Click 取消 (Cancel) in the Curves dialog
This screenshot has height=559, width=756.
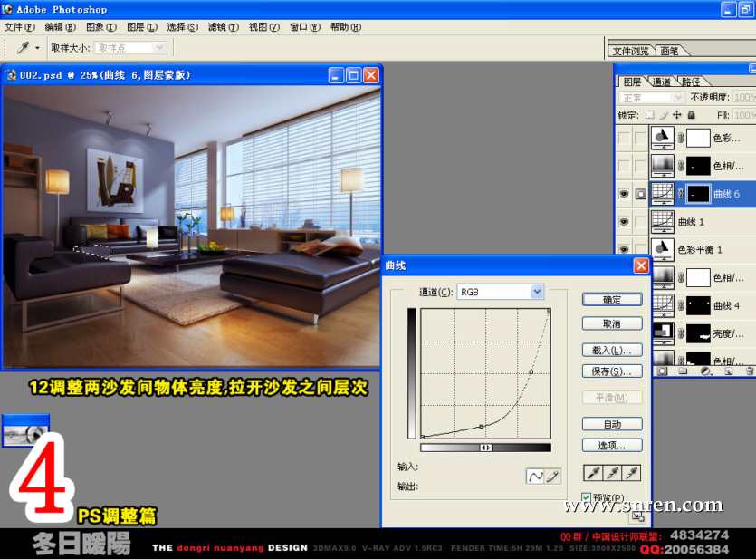tap(612, 323)
